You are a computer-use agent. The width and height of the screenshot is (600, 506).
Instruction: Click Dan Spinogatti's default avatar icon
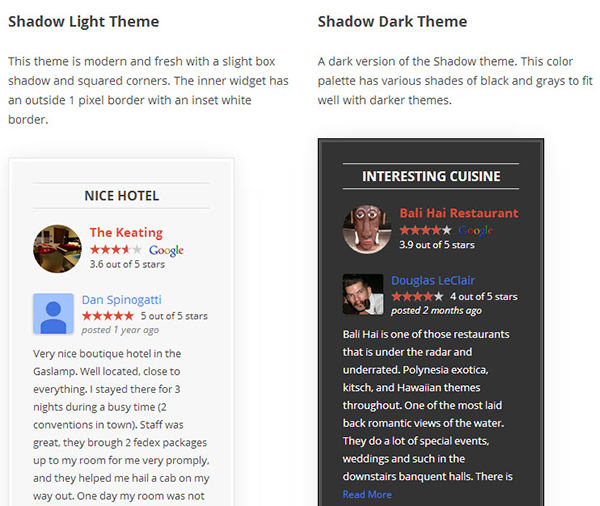53,314
